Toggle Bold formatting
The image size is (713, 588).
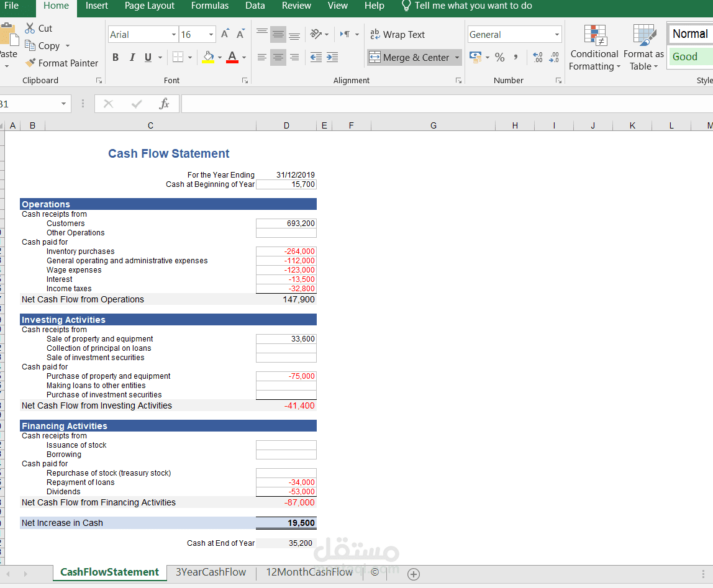pyautogui.click(x=116, y=57)
